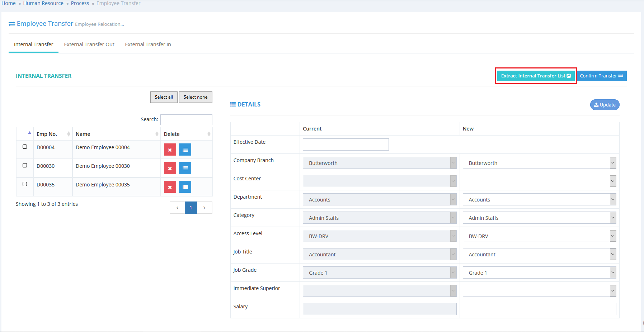644x332 pixels.
Task: Go to next page in pagination
Action: click(205, 208)
